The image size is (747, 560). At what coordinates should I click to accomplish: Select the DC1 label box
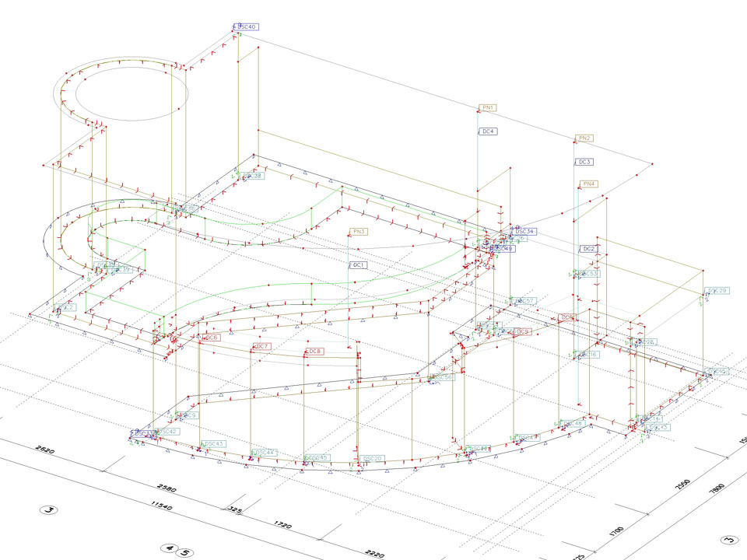359,265
